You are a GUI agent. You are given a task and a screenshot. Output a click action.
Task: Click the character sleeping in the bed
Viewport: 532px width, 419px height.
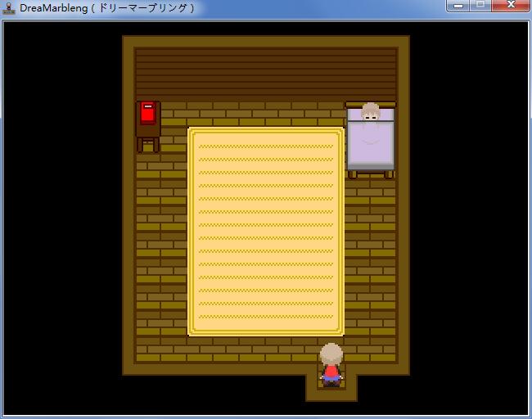pyautogui.click(x=370, y=111)
